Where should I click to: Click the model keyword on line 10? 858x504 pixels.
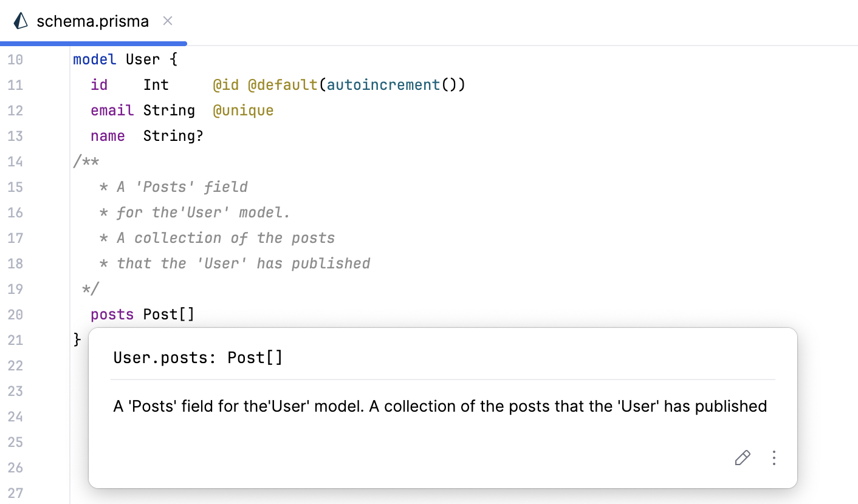pyautogui.click(x=94, y=59)
